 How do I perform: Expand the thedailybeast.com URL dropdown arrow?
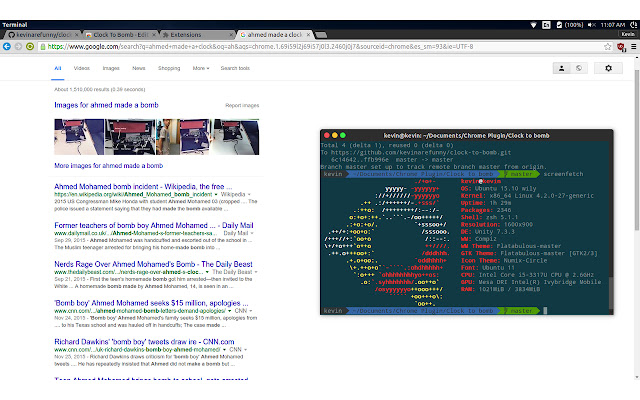coord(207,272)
